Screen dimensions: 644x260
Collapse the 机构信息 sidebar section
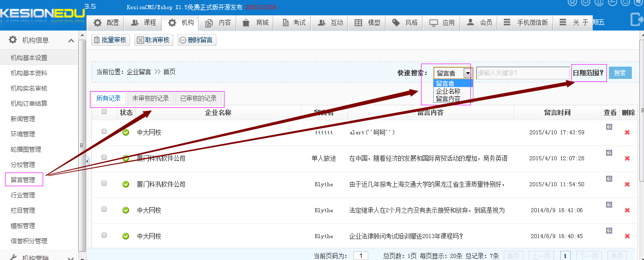click(71, 41)
